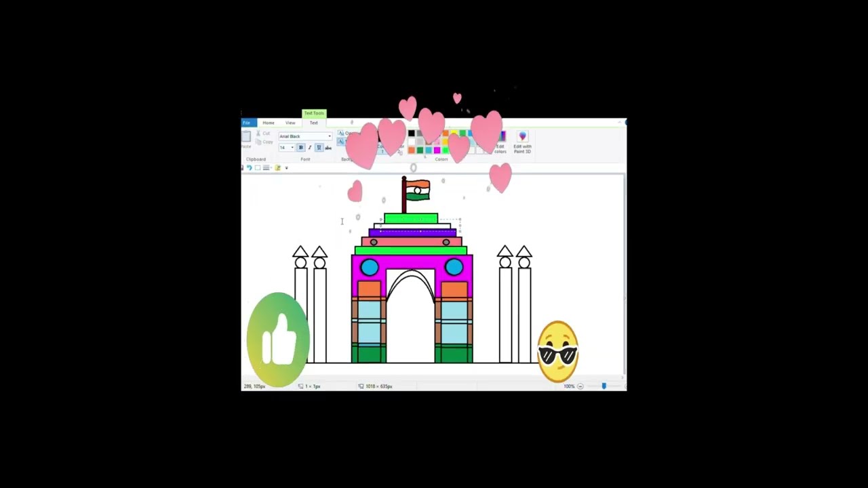Pick the dark green color swatch
The width and height of the screenshot is (868, 488).
[420, 150]
